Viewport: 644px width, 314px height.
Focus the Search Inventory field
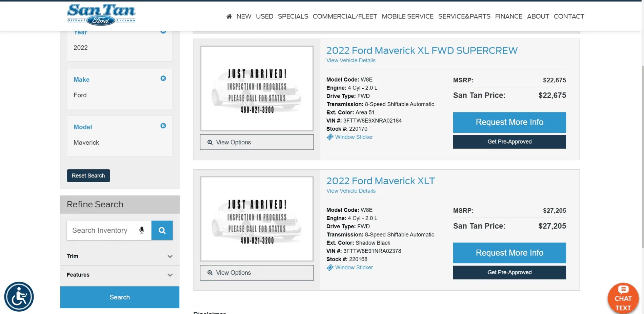[x=109, y=230]
